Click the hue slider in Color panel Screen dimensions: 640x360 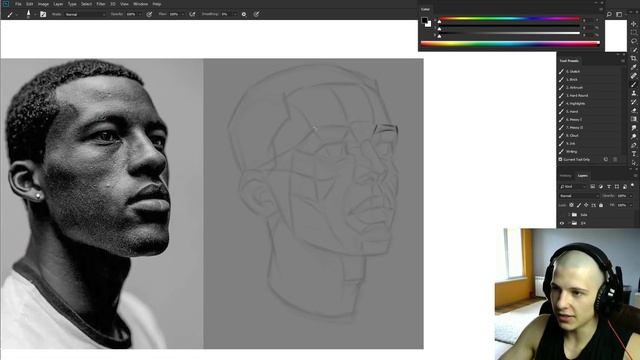(x=509, y=19)
